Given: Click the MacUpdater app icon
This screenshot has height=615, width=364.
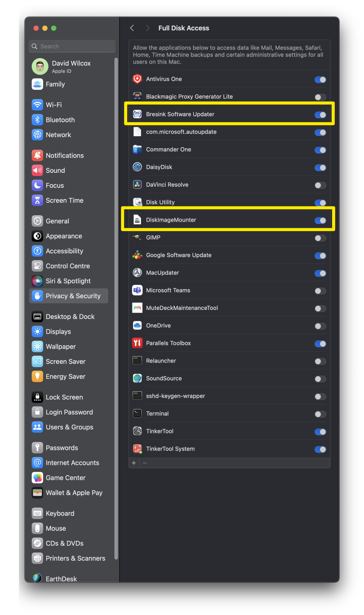Looking at the screenshot, I should coord(137,272).
